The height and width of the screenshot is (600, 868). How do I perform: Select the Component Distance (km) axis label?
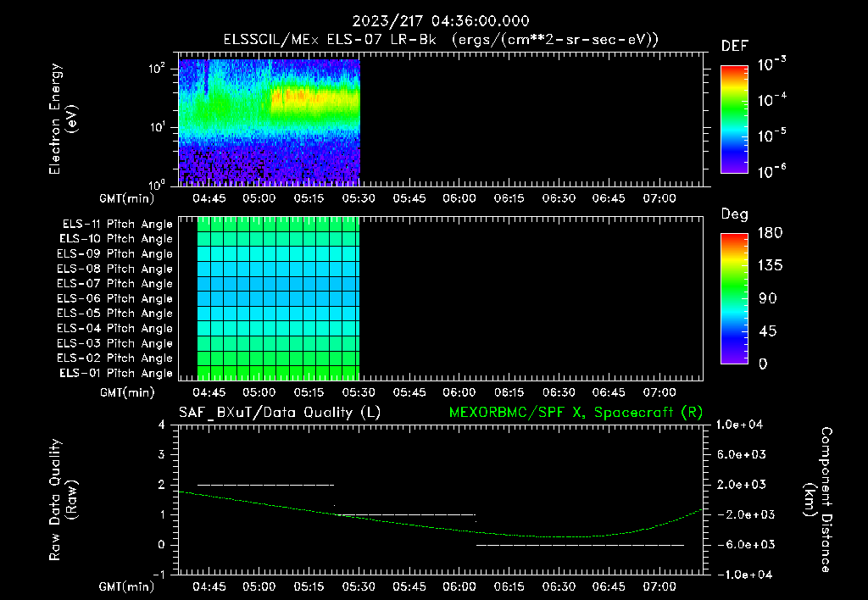[818, 500]
